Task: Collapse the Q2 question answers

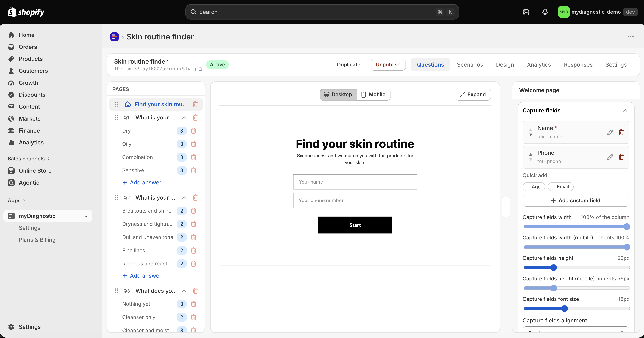Action: point(184,197)
